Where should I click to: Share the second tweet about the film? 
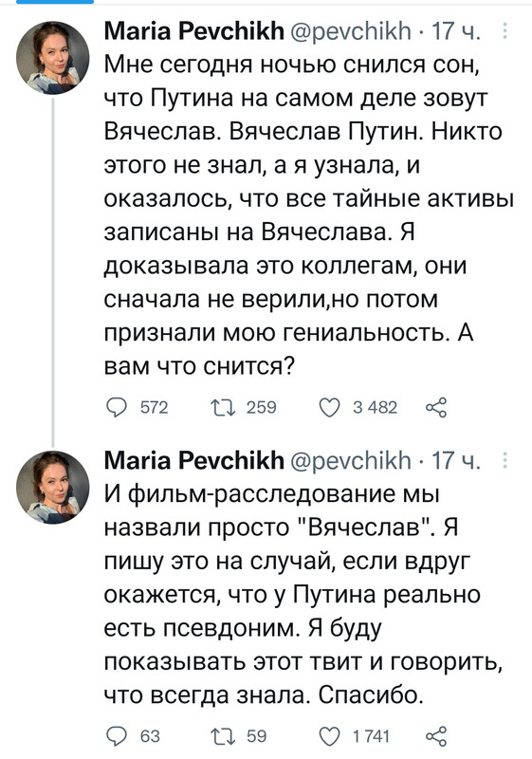click(436, 736)
